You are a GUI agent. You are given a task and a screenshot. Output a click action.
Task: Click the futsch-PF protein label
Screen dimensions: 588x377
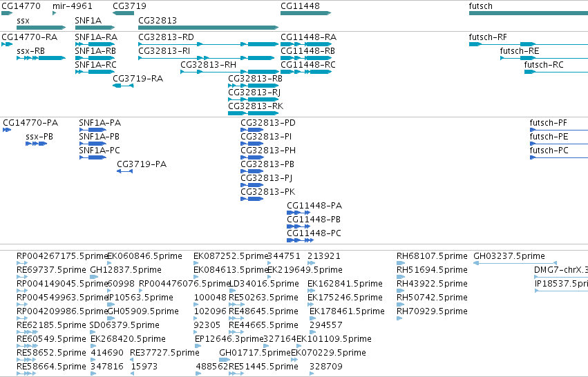coord(548,123)
